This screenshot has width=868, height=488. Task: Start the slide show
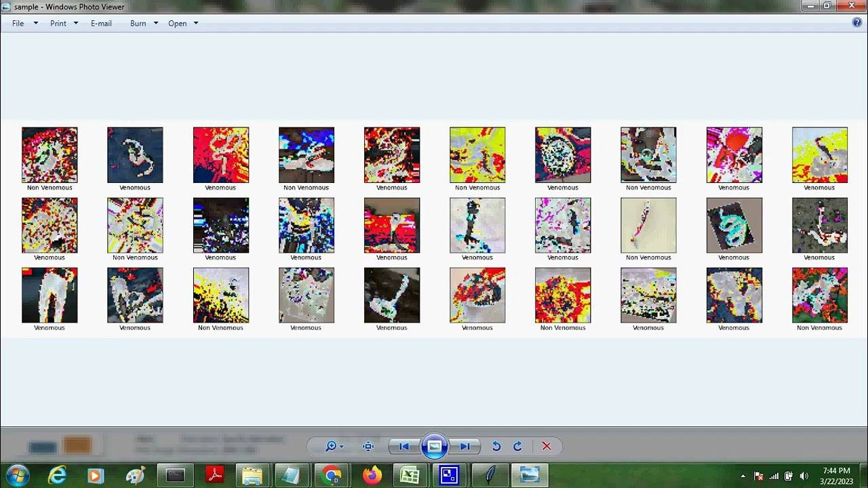click(435, 446)
